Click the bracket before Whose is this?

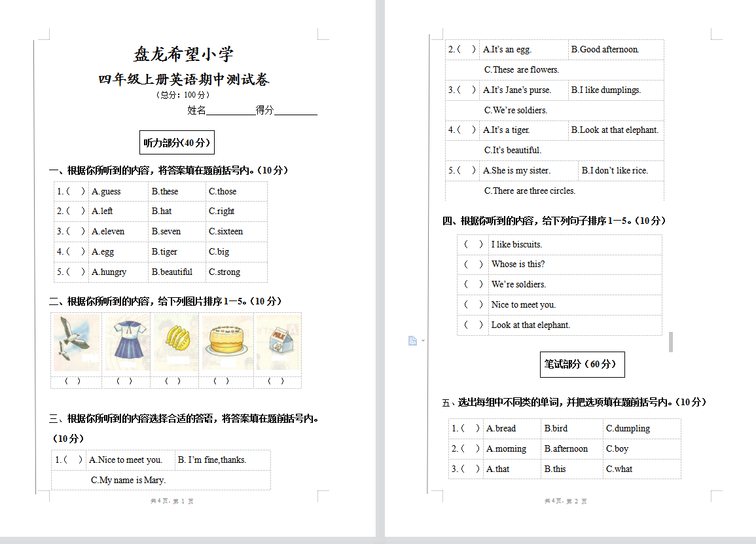click(x=473, y=264)
